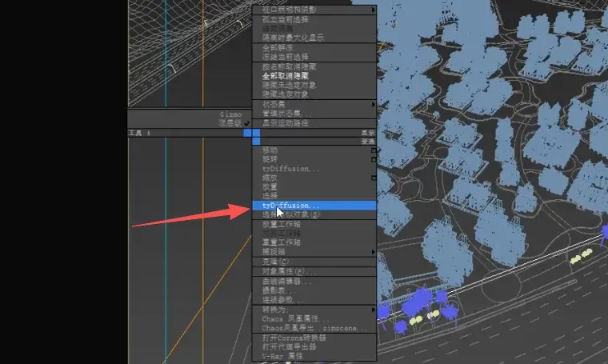Image resolution: width=608 pixels, height=364 pixels.
Task: Choose 缩放 in the transform quad
Action: pos(270,178)
